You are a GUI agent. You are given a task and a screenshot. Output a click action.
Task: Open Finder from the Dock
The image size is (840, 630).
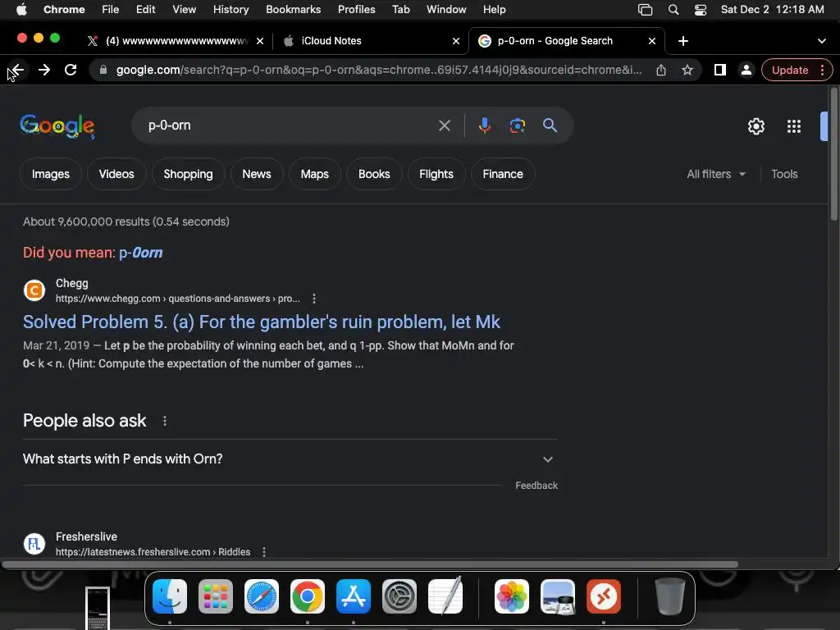click(x=170, y=596)
